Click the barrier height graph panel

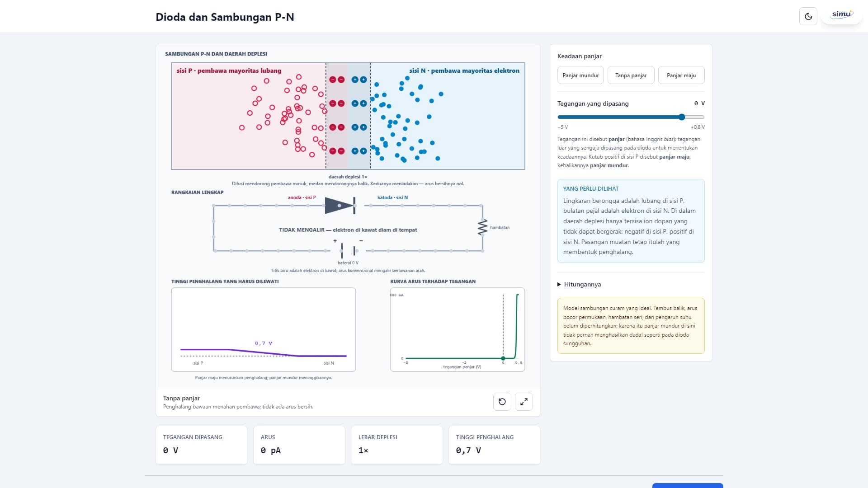pyautogui.click(x=264, y=329)
